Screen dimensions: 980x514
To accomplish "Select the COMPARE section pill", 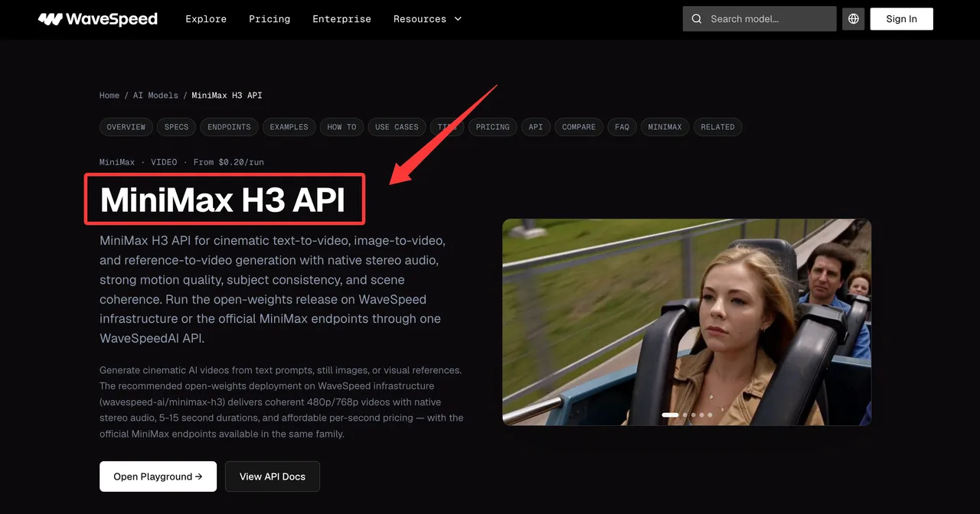I will pos(579,127).
